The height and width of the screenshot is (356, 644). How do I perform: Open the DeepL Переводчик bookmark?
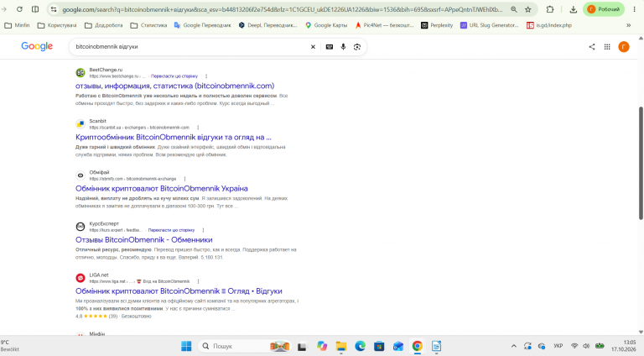click(267, 25)
